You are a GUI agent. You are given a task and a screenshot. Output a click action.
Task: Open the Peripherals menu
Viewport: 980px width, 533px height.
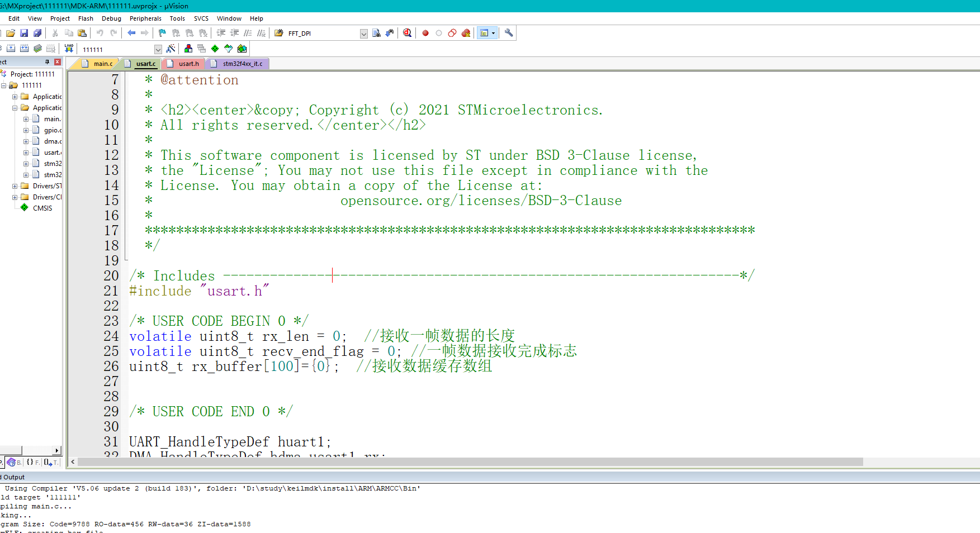pos(145,18)
